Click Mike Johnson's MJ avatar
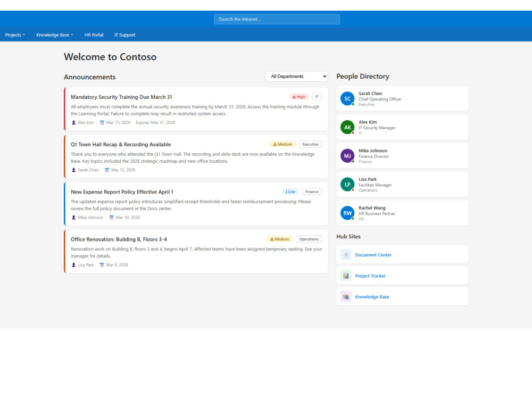 coord(347,156)
